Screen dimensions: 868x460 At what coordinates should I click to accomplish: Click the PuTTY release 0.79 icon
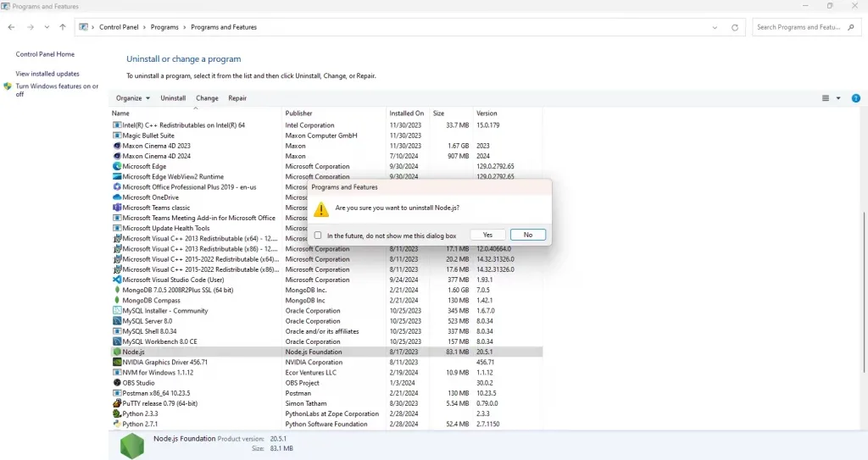[117, 403]
